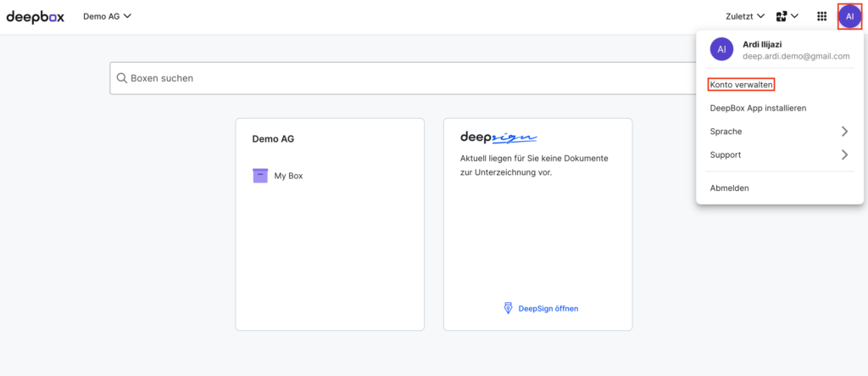This screenshot has height=376, width=868.
Task: Choose DeepBox App installieren
Action: [x=758, y=108]
